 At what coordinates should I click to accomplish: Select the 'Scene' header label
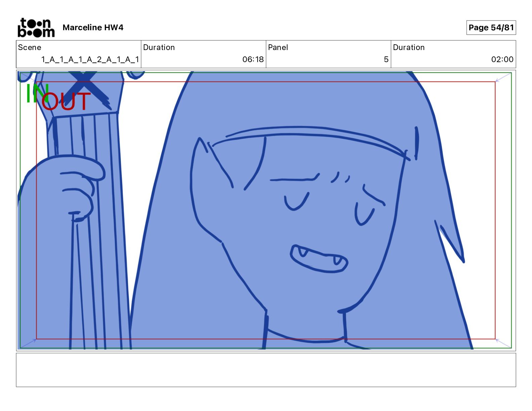pyautogui.click(x=30, y=47)
